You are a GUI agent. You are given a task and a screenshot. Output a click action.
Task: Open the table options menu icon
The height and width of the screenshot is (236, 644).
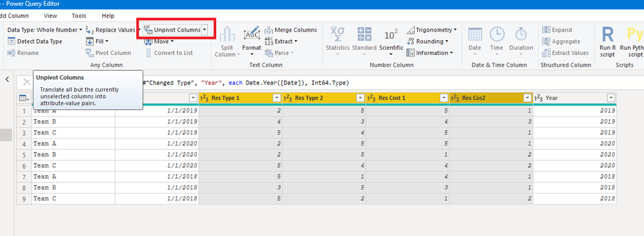click(x=24, y=98)
